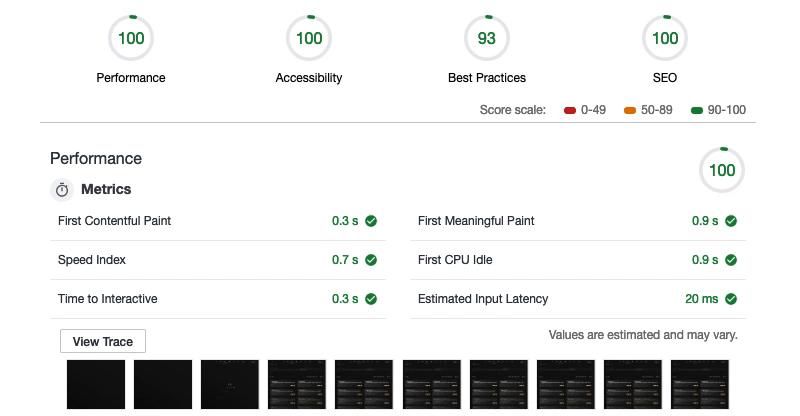Viewport: 800px width, 416px height.
Task: Click the Performance score gauge at top
Action: click(x=131, y=39)
